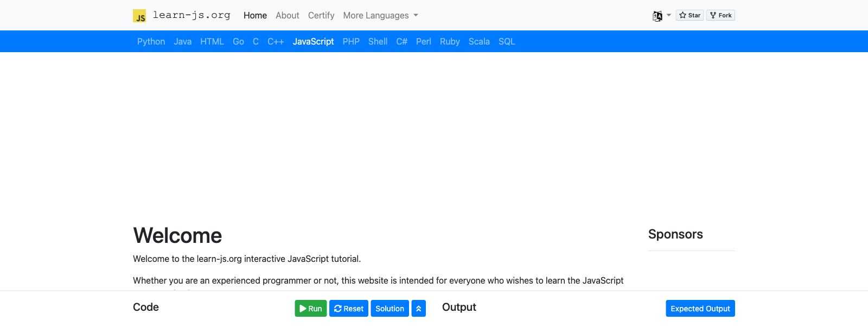The height and width of the screenshot is (326, 868).
Task: Select the JavaScript language tab
Action: [x=313, y=41]
